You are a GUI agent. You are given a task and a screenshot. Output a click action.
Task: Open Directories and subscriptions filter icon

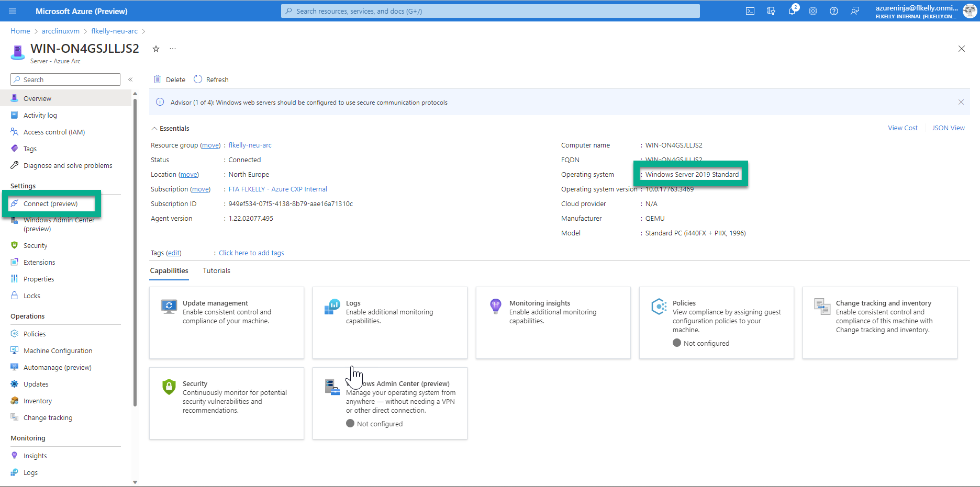[x=771, y=11]
